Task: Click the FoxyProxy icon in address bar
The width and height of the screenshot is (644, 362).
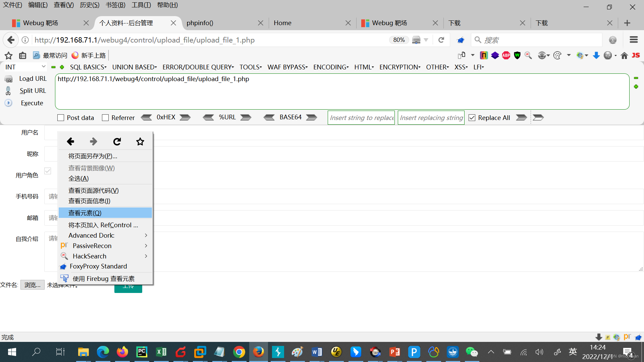Action: tap(461, 40)
